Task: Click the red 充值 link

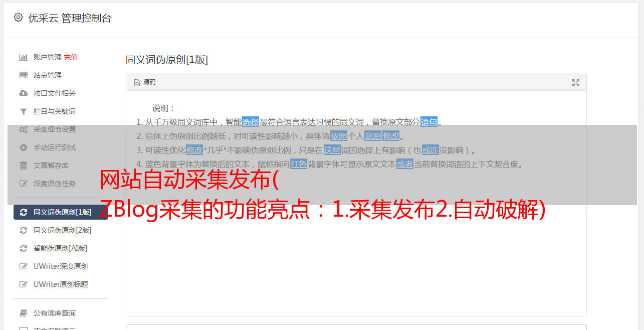Action: [71, 57]
